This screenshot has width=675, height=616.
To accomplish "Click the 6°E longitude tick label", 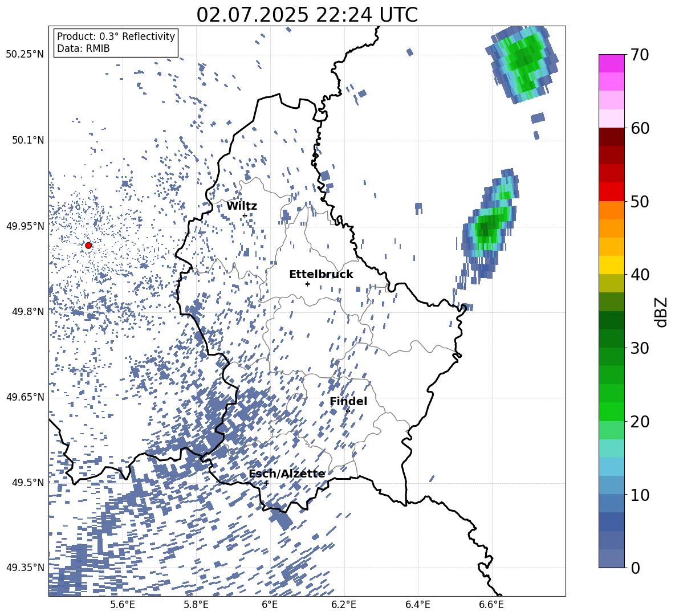I will point(270,605).
